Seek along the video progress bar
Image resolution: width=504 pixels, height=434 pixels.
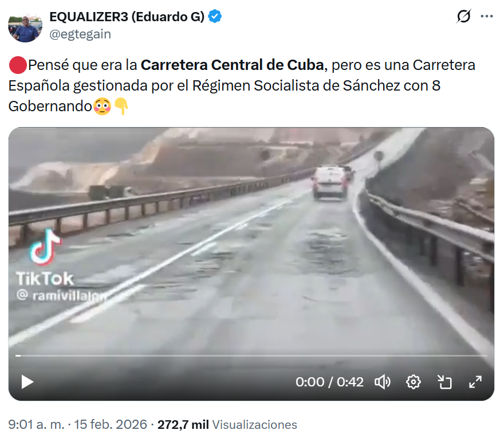[x=251, y=355]
